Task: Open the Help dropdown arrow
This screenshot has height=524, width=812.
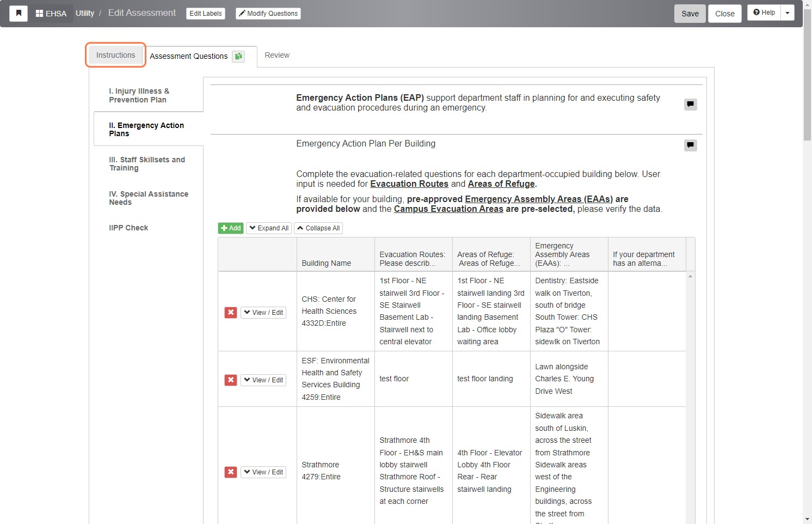Action: 788,13
